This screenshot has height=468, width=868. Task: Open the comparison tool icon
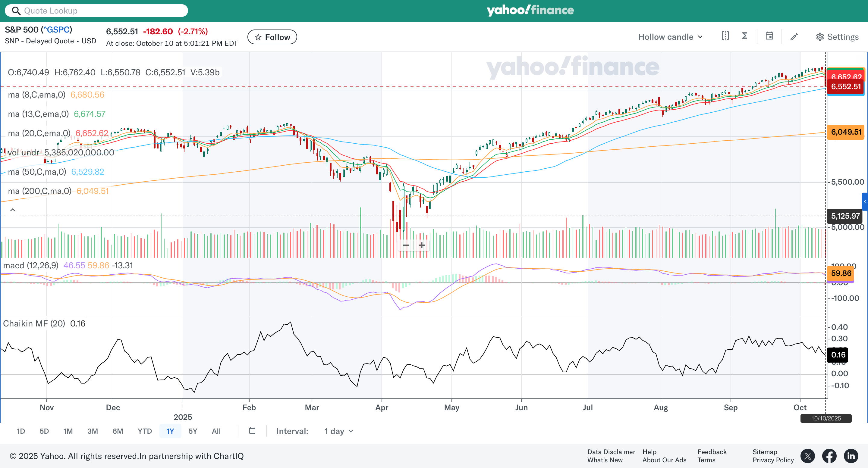point(725,36)
